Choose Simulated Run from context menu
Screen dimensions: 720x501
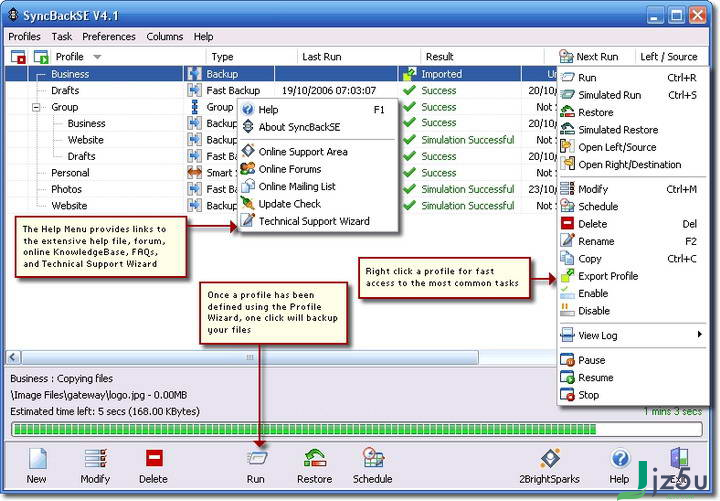[x=632, y=95]
